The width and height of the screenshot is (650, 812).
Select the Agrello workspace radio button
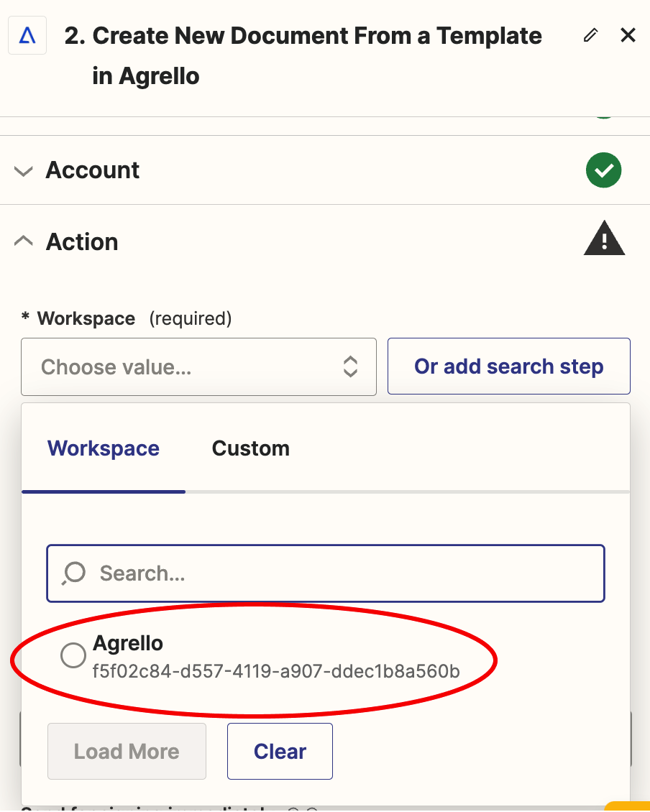point(73,655)
